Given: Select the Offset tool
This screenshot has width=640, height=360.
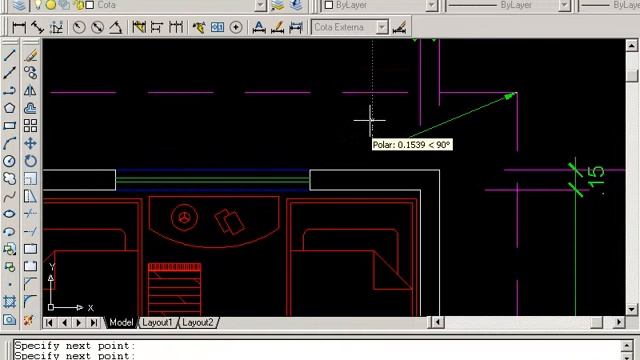Looking at the screenshot, I should click(31, 108).
